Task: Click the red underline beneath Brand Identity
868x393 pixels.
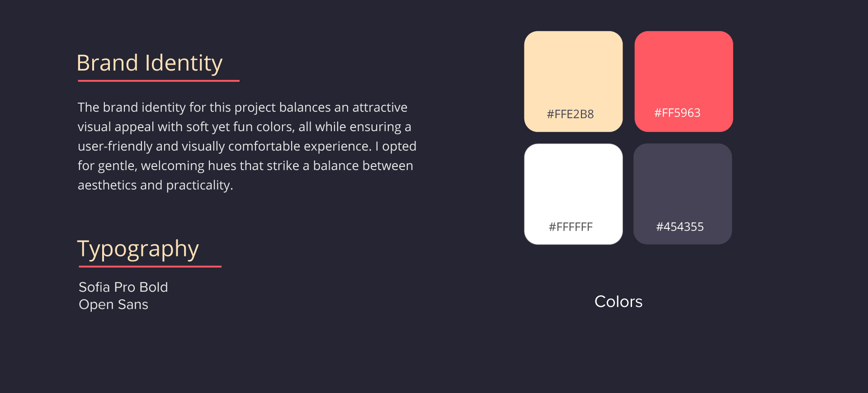Action: coord(158,81)
